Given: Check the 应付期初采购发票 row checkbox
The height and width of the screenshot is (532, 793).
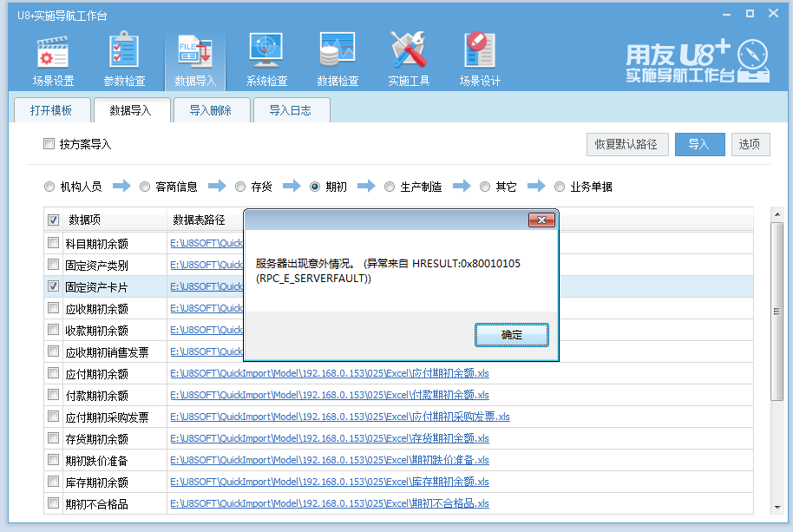Looking at the screenshot, I should (x=53, y=417).
